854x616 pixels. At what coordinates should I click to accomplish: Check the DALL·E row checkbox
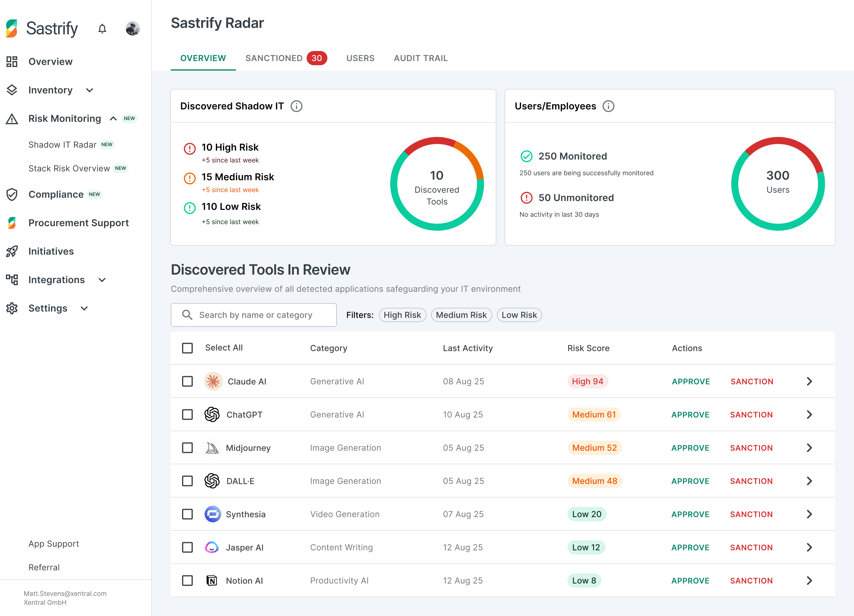coord(187,481)
